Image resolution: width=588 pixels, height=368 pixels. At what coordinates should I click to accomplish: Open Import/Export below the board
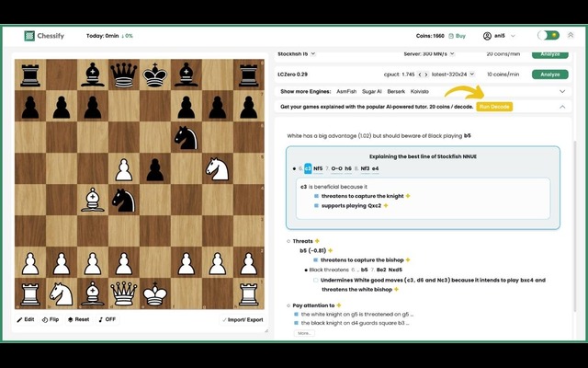[243, 319]
